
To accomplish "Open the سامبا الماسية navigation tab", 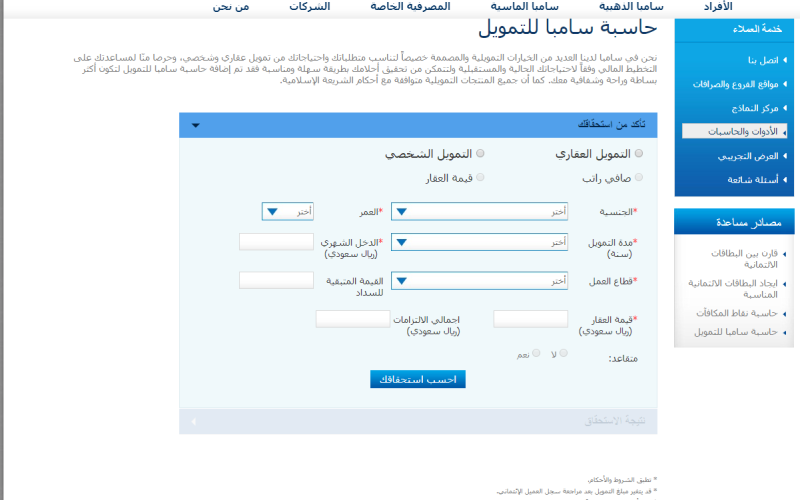I will pyautogui.click(x=524, y=7).
